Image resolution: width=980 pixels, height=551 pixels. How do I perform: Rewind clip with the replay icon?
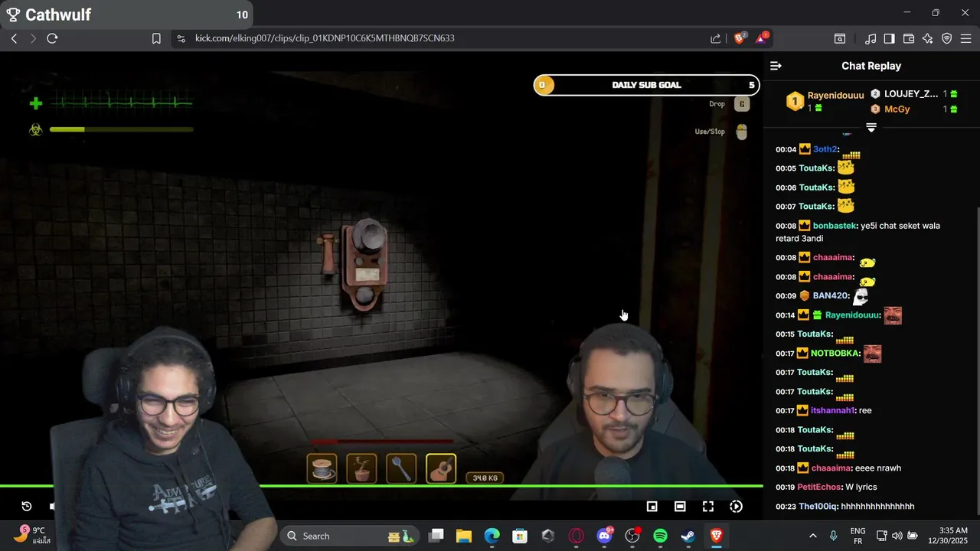[x=26, y=506]
